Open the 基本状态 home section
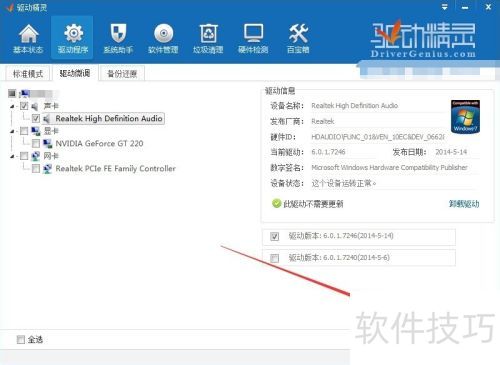Viewport: 500px width, 365px height. pyautogui.click(x=28, y=39)
